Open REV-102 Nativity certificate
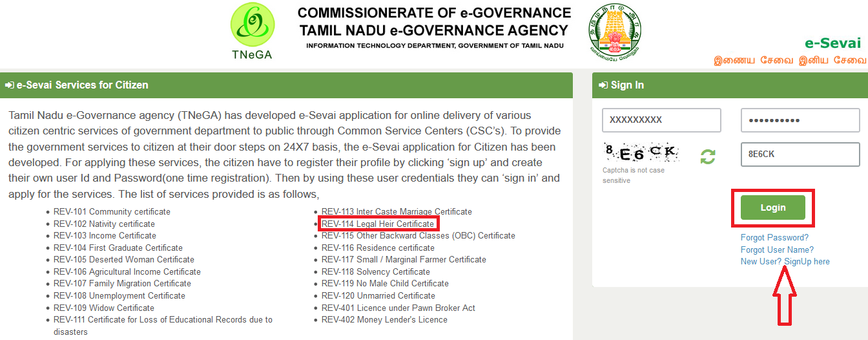 point(104,224)
